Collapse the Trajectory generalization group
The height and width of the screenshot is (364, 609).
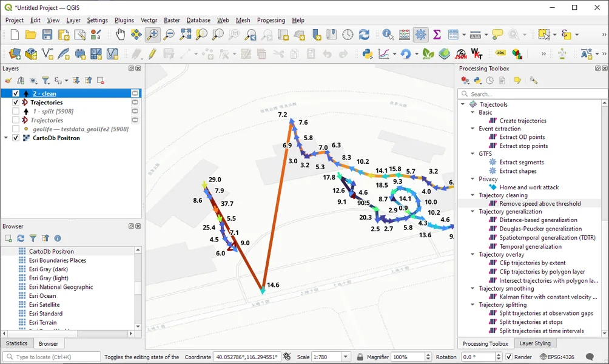(x=473, y=212)
